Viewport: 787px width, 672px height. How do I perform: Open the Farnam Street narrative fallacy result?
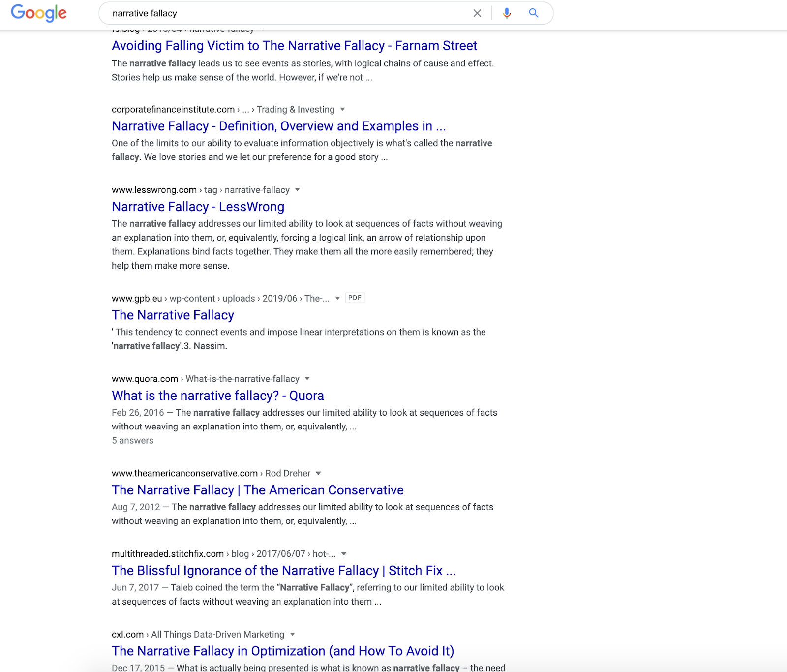(x=294, y=46)
